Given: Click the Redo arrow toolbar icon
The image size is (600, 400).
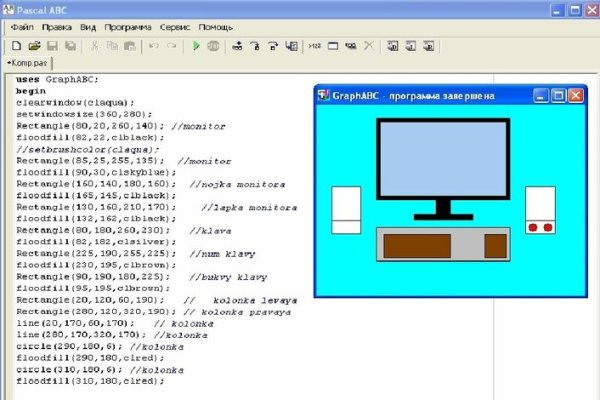Looking at the screenshot, I should pyautogui.click(x=171, y=46).
